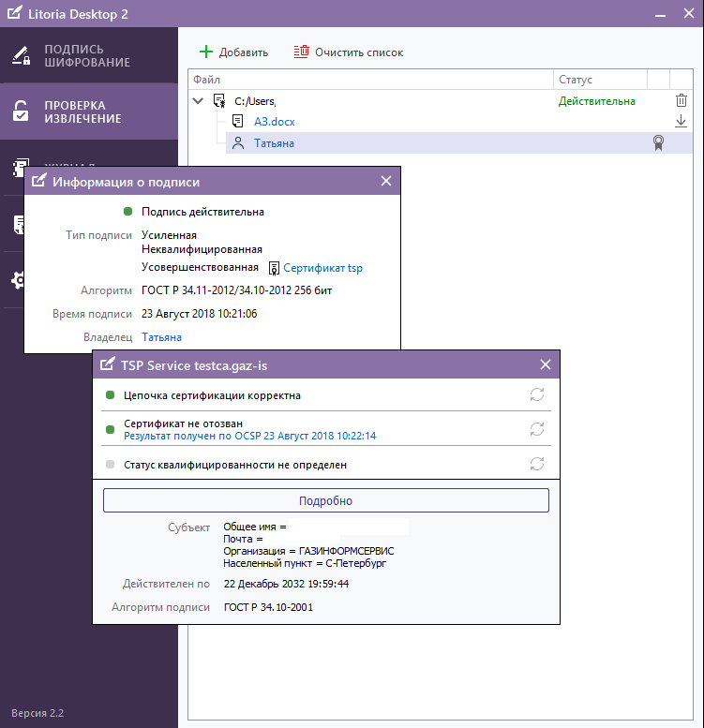The width and height of the screenshot is (704, 728).
Task: Click the Litoria Desktop 2 title bar logo
Action: click(x=14, y=12)
